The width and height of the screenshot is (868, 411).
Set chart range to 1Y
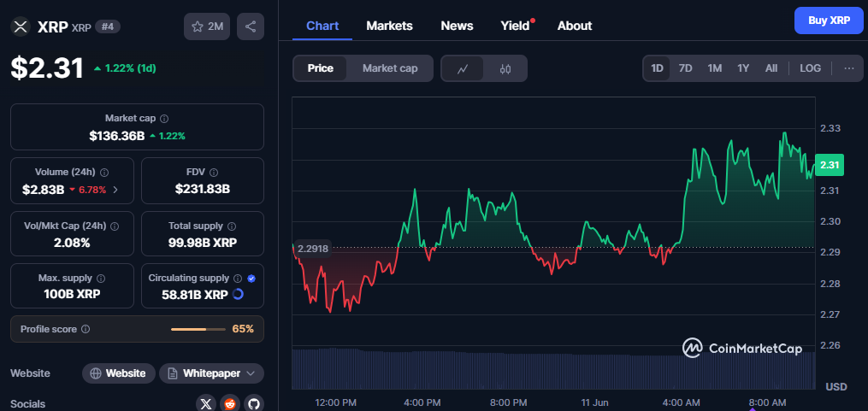point(743,68)
